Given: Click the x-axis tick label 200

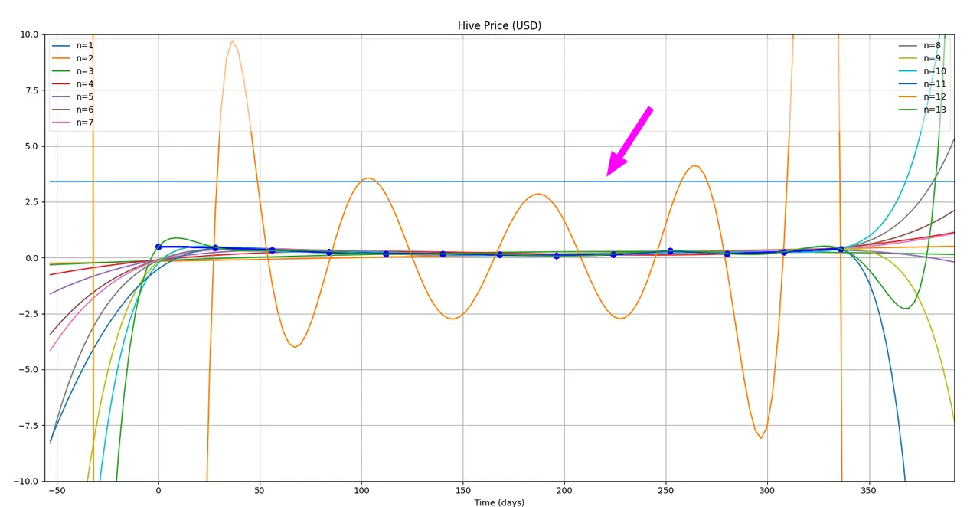Looking at the screenshot, I should [564, 489].
